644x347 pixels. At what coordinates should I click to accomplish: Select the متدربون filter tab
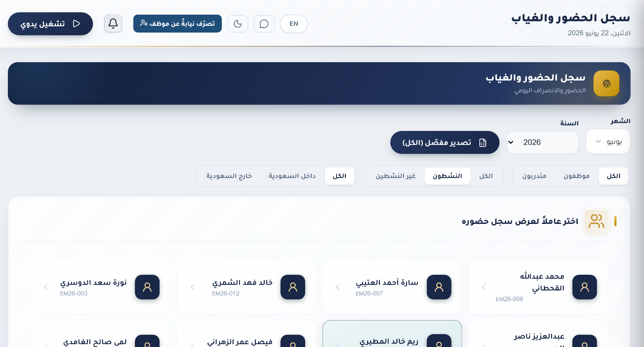[534, 176]
